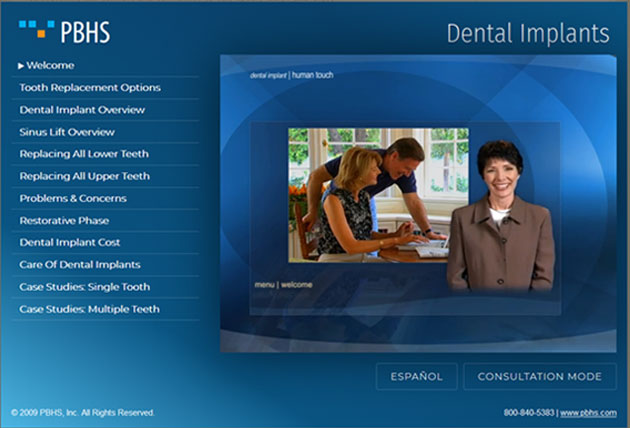The image size is (630, 428).
Task: Go to Sinus Lift Overview
Action: tap(67, 132)
